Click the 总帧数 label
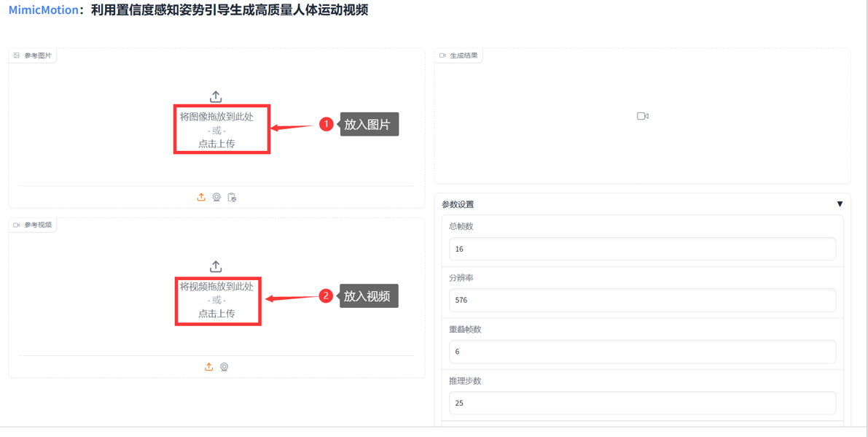868x437 pixels. click(461, 226)
